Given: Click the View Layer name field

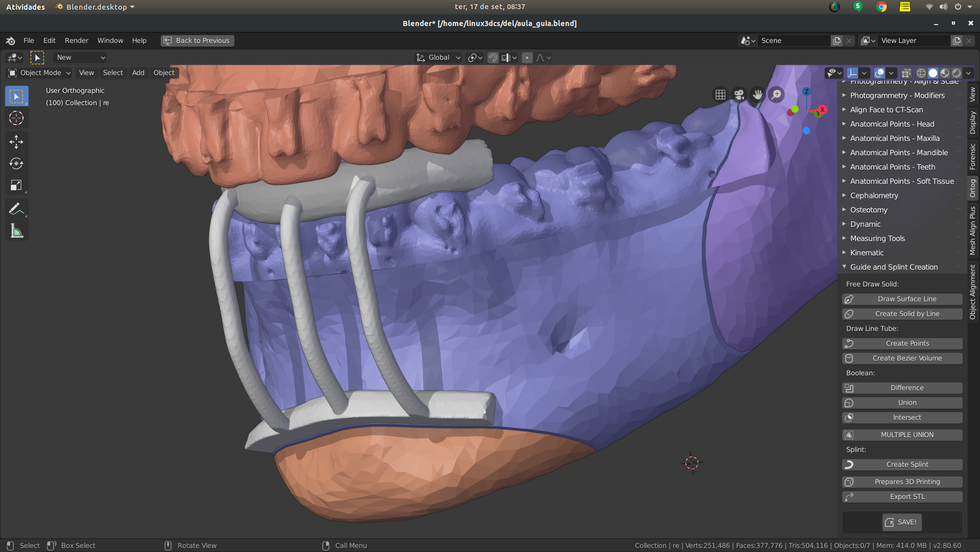Looking at the screenshot, I should (x=914, y=40).
